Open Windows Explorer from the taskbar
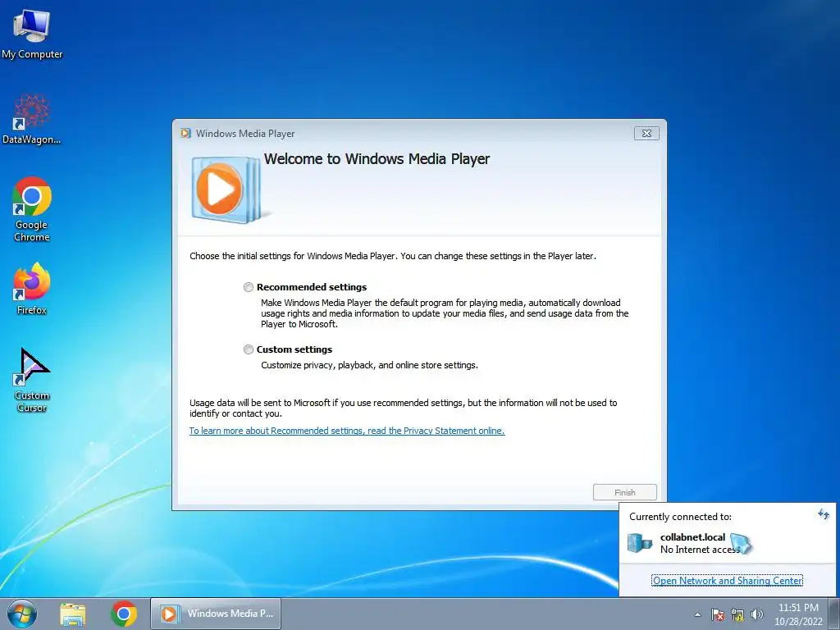This screenshot has width=840, height=630. [73, 614]
